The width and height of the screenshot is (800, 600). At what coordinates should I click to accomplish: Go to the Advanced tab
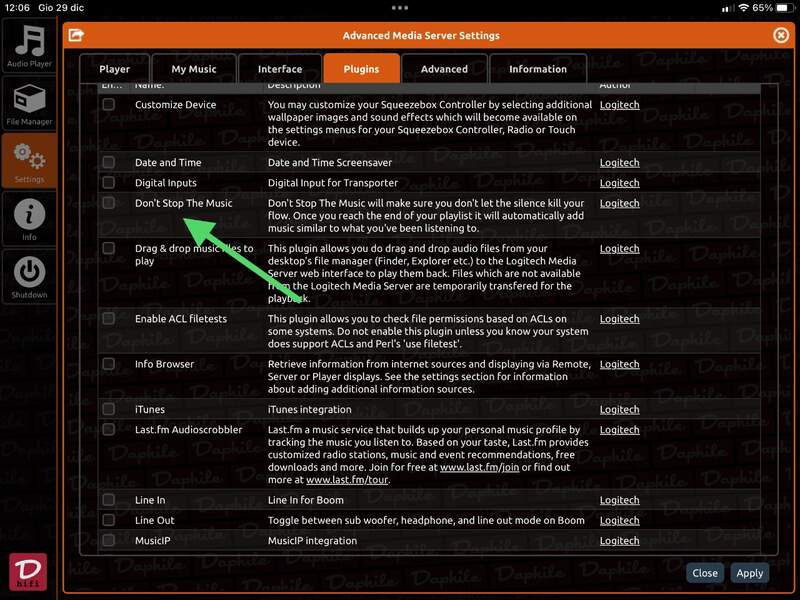(x=444, y=69)
